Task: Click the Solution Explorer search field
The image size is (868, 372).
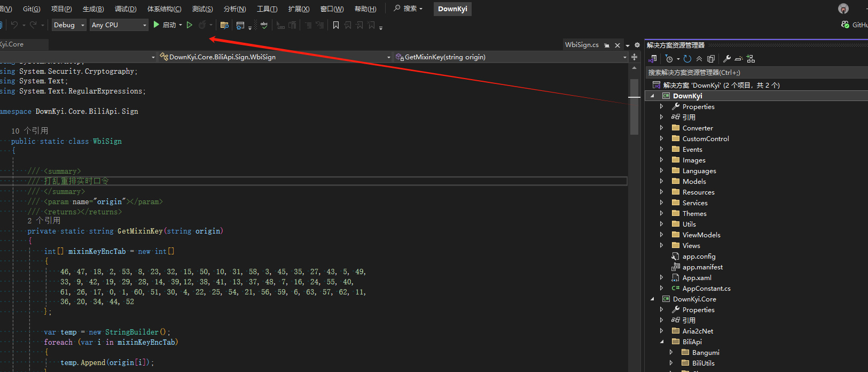Action: point(756,72)
